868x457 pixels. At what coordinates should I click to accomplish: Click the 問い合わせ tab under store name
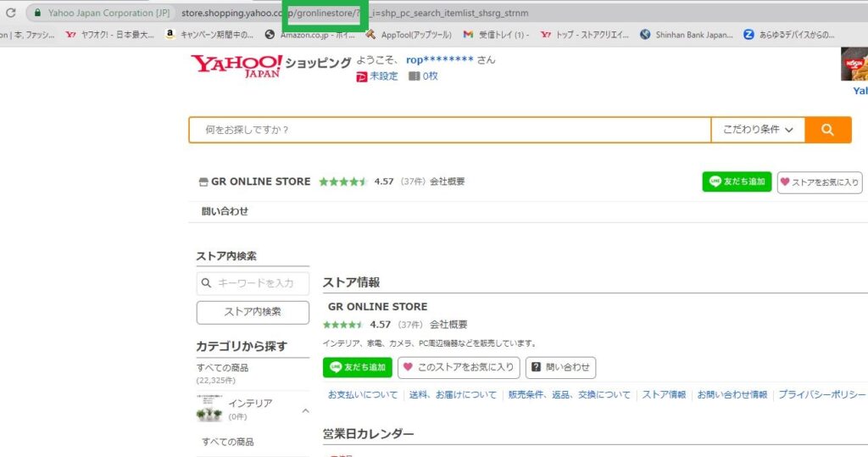(225, 211)
